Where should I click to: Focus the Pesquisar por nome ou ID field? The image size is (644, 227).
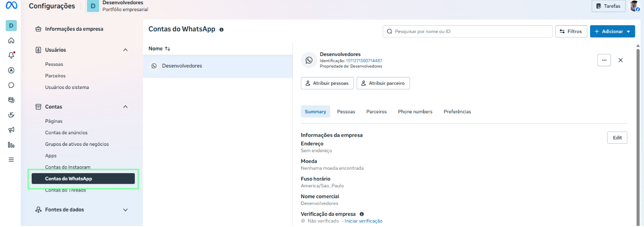(468, 31)
